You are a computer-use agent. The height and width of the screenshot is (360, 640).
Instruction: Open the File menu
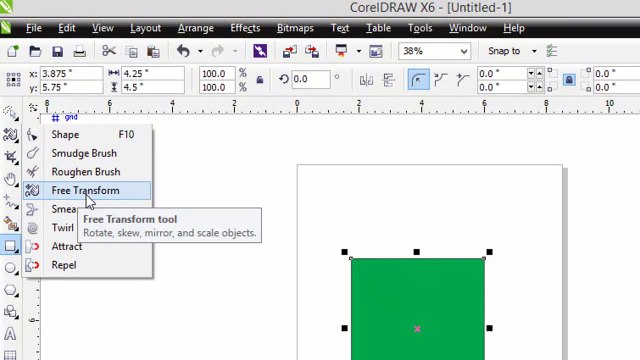tap(33, 28)
